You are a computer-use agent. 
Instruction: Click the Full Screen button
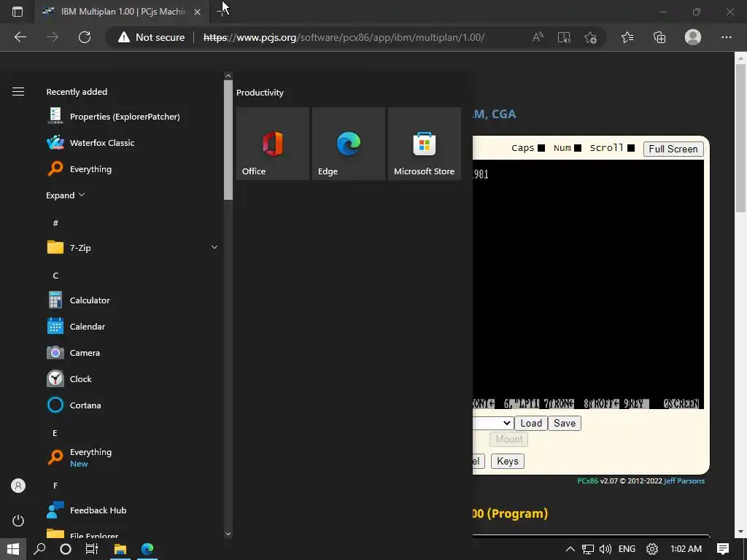click(673, 149)
